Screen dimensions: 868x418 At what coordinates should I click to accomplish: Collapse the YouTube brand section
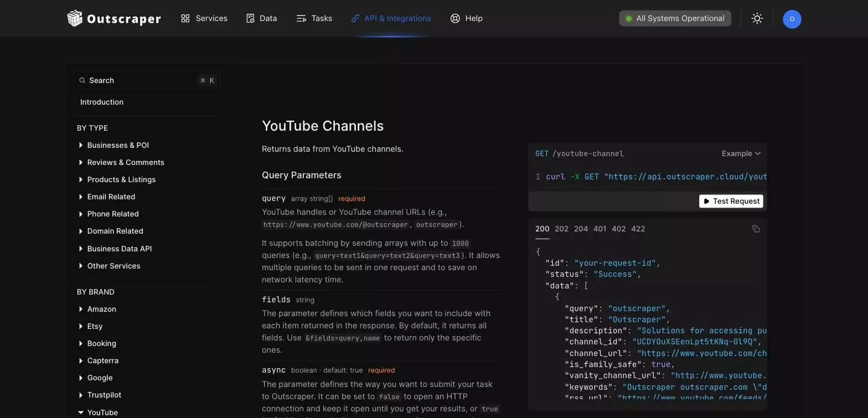99,412
